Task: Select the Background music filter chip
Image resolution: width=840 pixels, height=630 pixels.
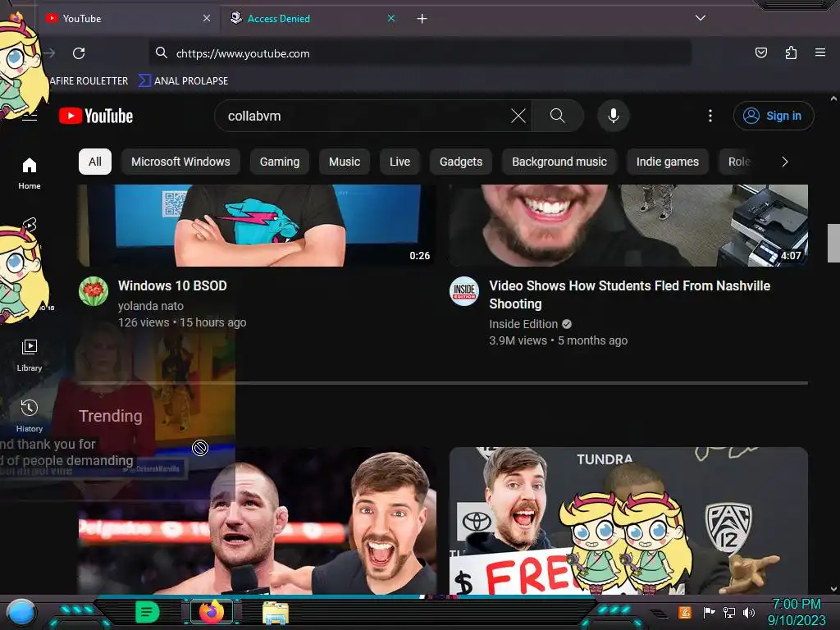Action: coord(559,162)
